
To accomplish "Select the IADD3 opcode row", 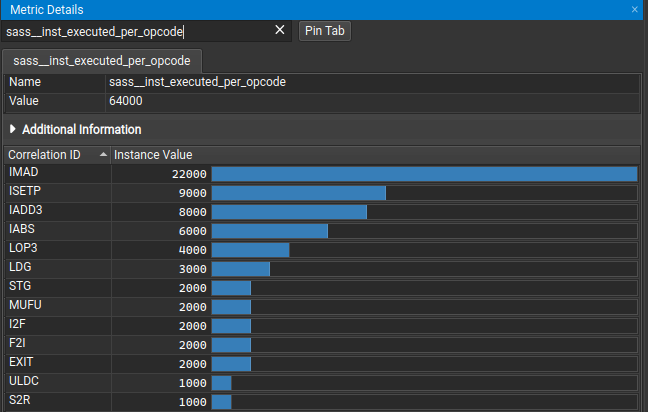I will click(322, 212).
